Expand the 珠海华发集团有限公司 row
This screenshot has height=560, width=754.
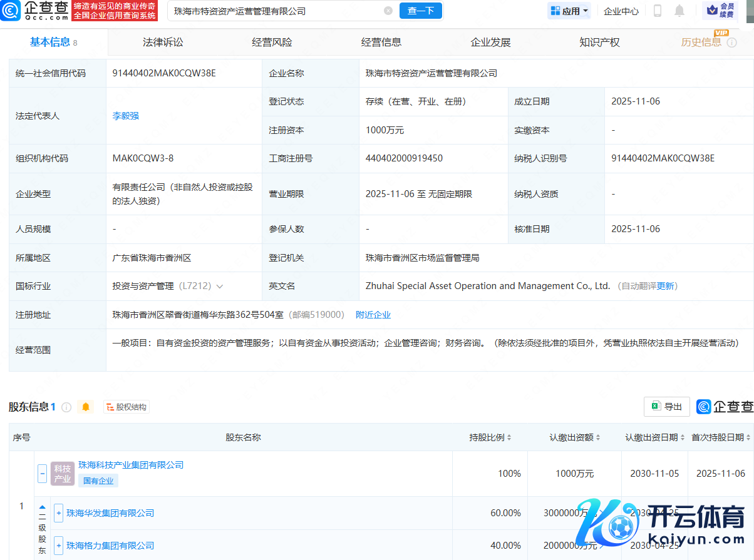pos(59,513)
